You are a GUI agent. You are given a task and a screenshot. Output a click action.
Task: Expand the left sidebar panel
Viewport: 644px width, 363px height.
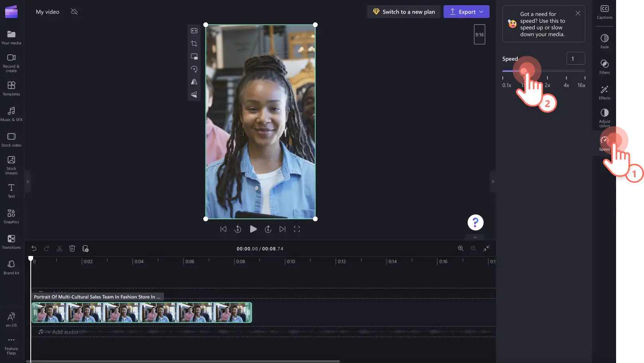tap(28, 181)
